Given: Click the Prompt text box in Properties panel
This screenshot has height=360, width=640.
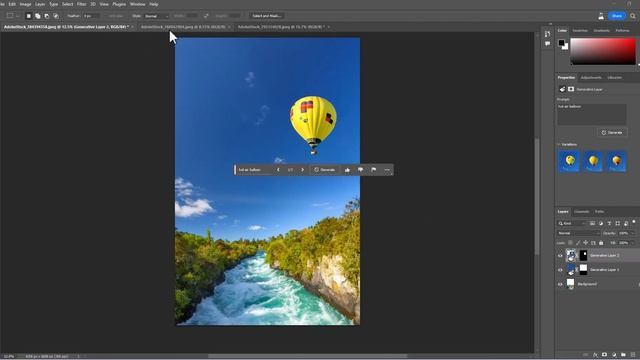Looking at the screenshot, I should coord(591,114).
